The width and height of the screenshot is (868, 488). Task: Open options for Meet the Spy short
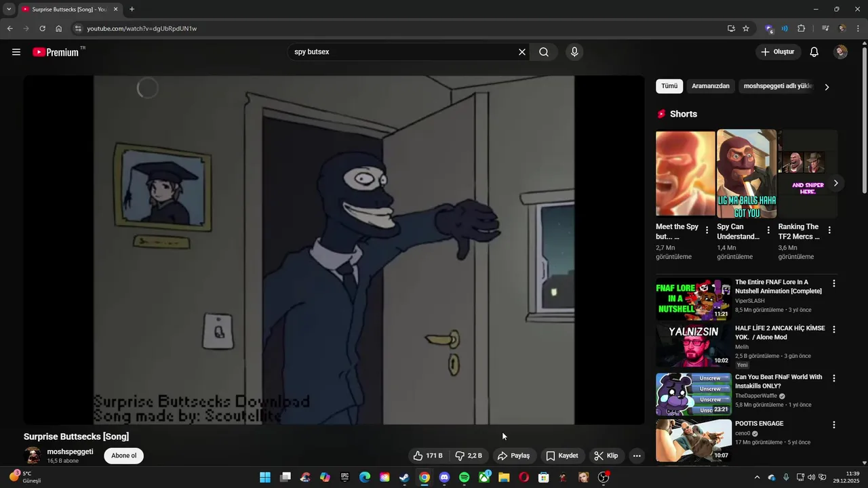707,230
